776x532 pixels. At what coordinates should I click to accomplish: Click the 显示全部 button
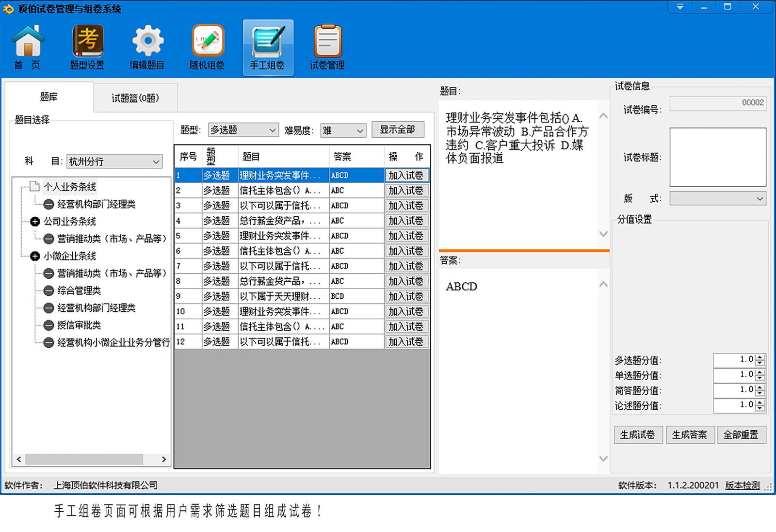397,129
